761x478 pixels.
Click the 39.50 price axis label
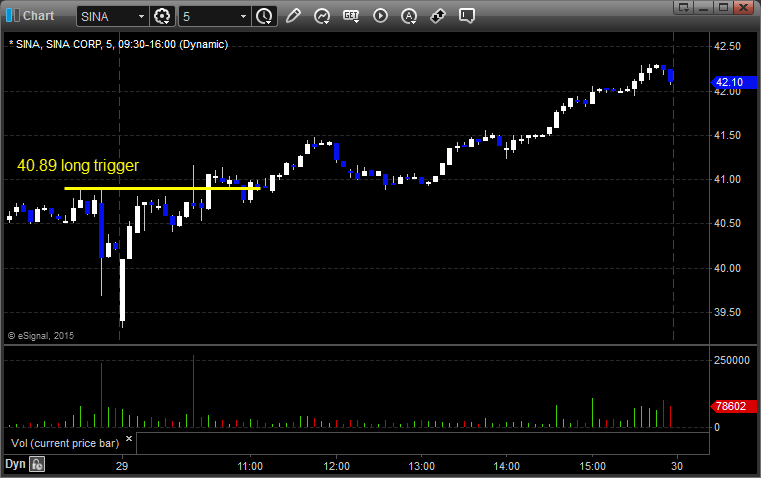coord(728,313)
